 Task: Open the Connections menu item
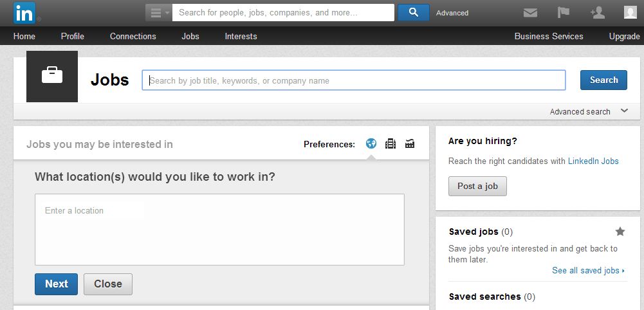[133, 36]
